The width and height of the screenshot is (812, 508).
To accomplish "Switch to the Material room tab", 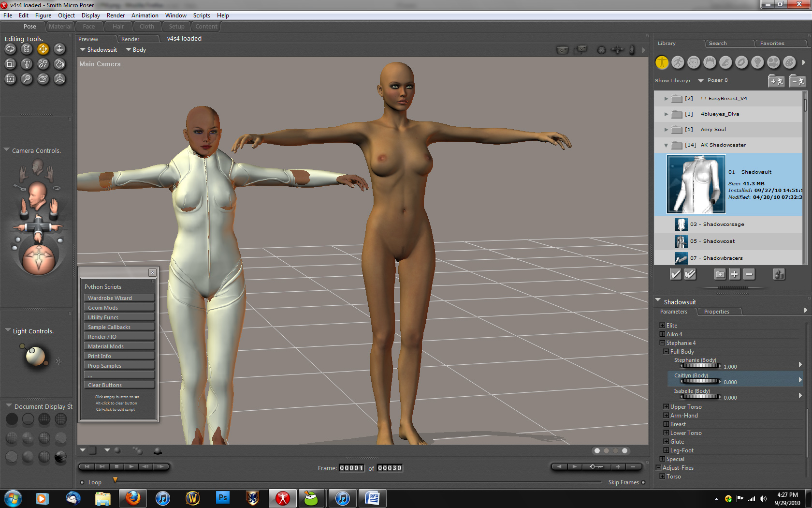I will [60, 27].
